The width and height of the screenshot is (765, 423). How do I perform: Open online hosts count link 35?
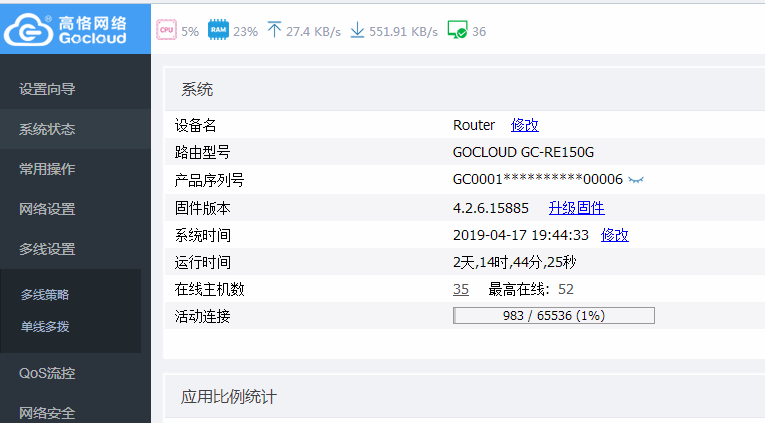pyautogui.click(x=461, y=289)
